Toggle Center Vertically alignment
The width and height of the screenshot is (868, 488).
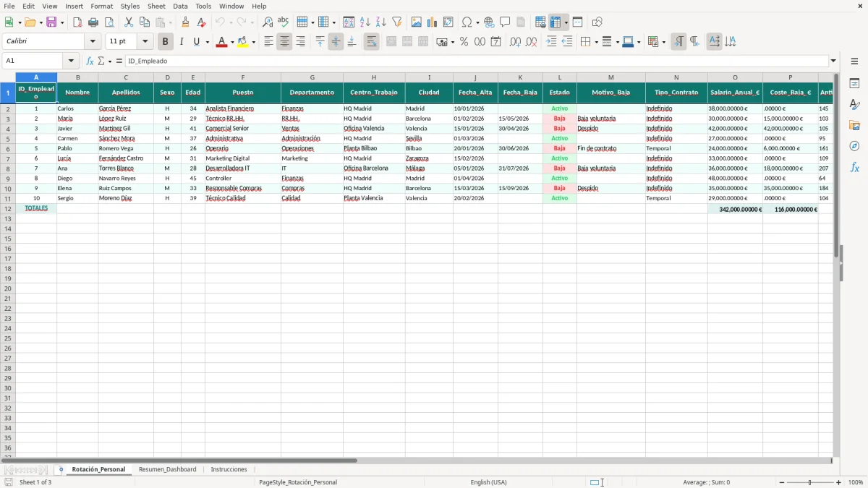click(336, 42)
